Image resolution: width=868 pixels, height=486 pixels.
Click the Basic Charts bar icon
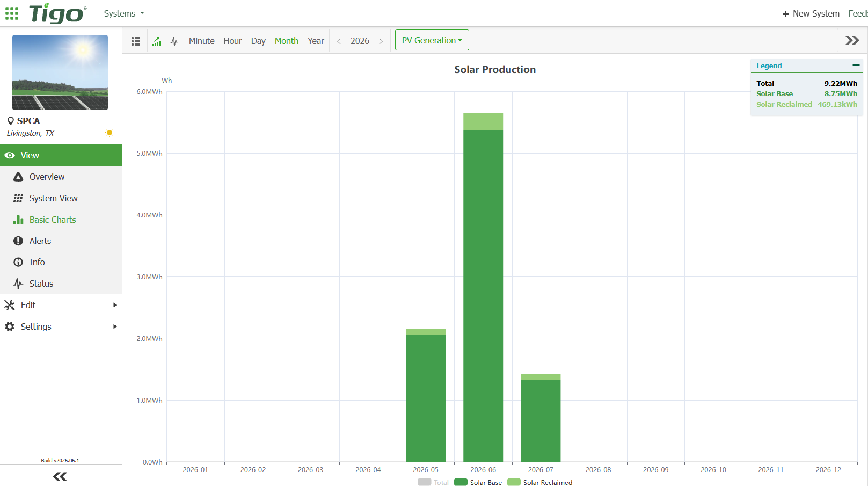point(18,220)
